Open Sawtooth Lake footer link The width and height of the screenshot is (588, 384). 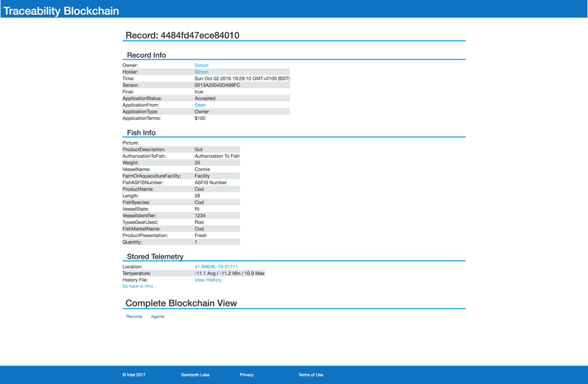coord(195,375)
